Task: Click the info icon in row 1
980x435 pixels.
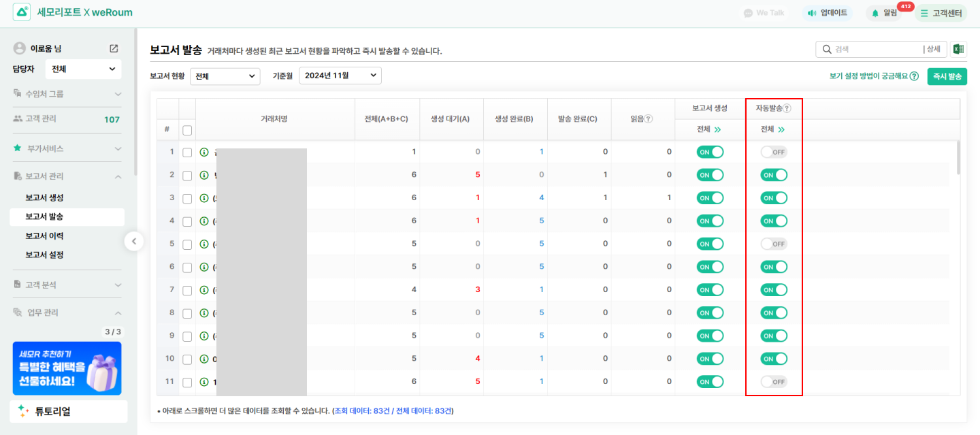Action: click(203, 152)
